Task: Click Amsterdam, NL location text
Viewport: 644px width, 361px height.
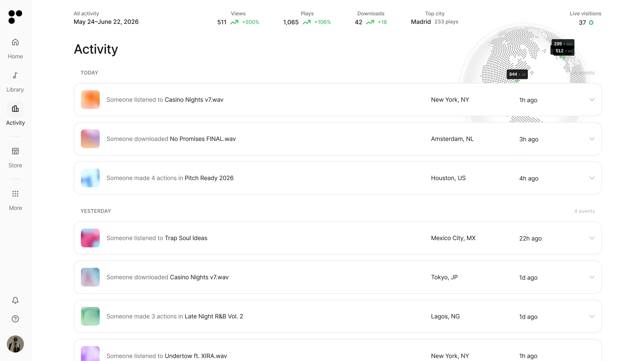Action: click(x=452, y=139)
